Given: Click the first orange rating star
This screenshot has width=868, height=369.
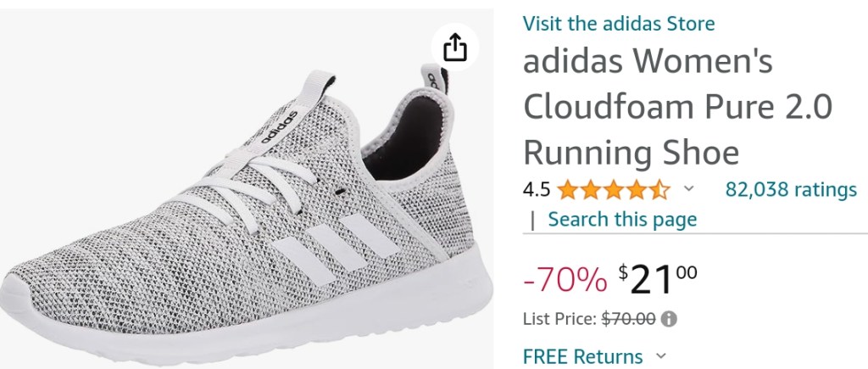Looking at the screenshot, I should [x=567, y=190].
